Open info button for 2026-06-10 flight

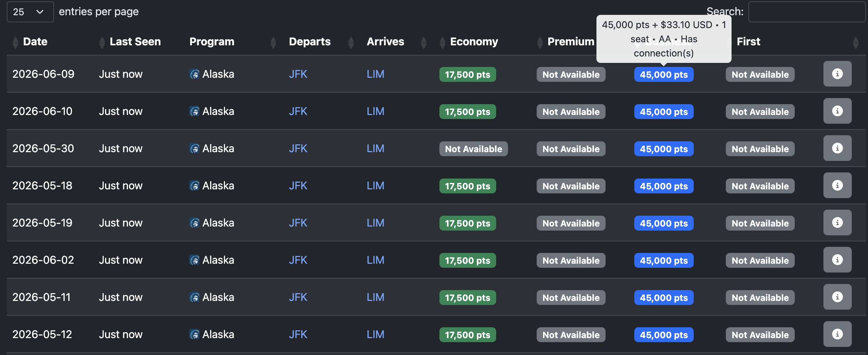[837, 111]
